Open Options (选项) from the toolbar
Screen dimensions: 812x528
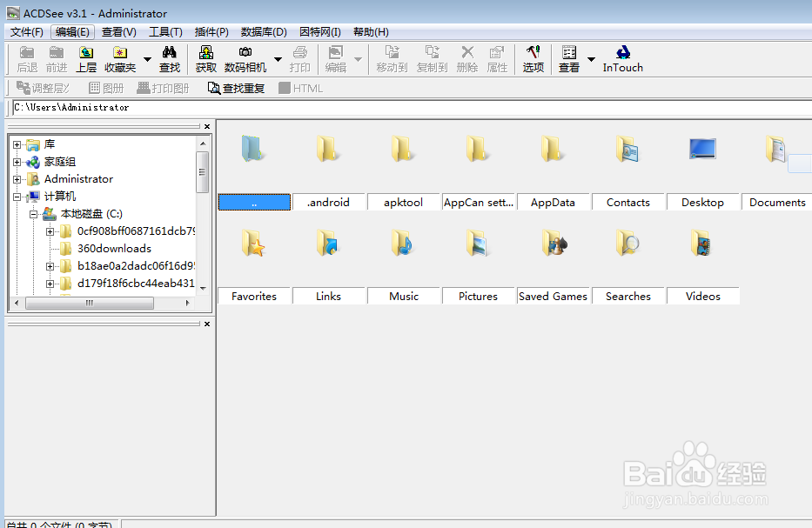[x=534, y=59]
